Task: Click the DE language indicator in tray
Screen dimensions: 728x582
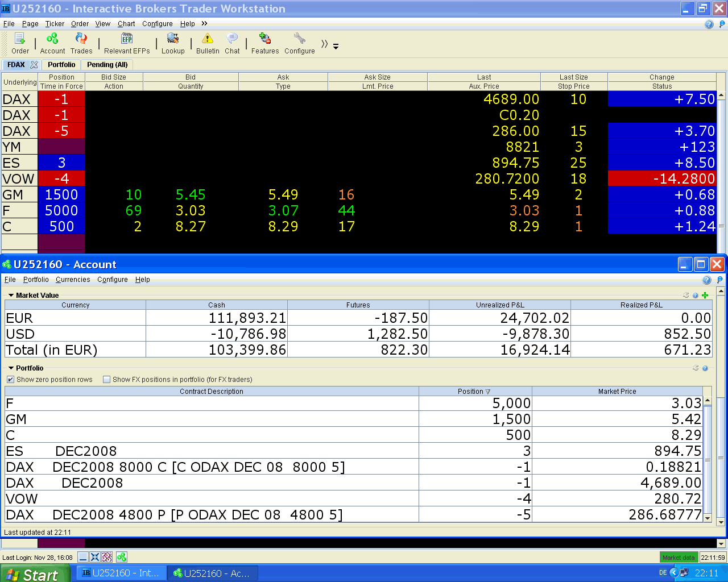Action: [x=663, y=573]
